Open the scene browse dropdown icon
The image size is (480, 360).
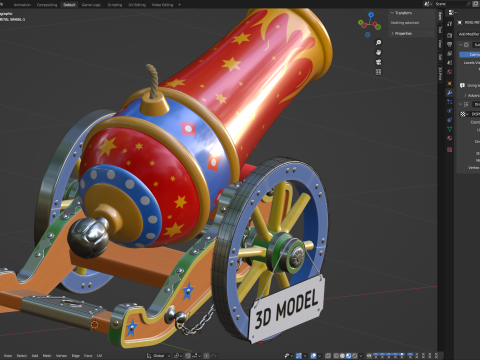tap(427, 4)
